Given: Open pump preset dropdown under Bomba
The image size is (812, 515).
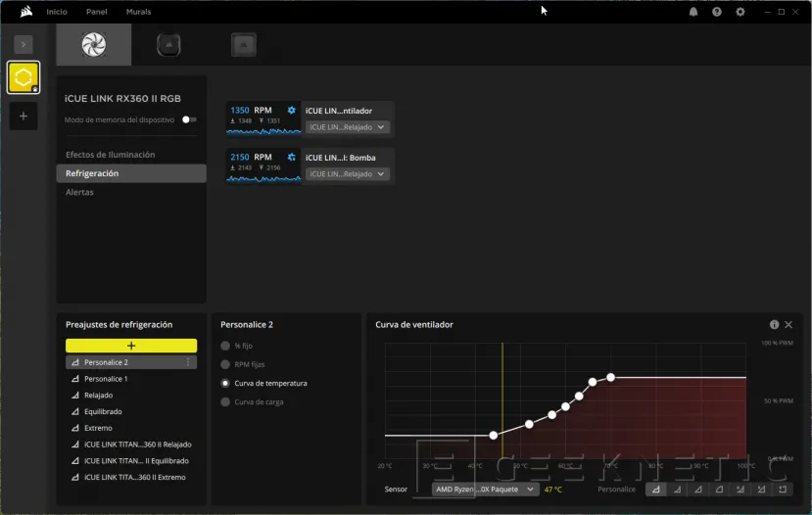Looking at the screenshot, I should (x=347, y=174).
